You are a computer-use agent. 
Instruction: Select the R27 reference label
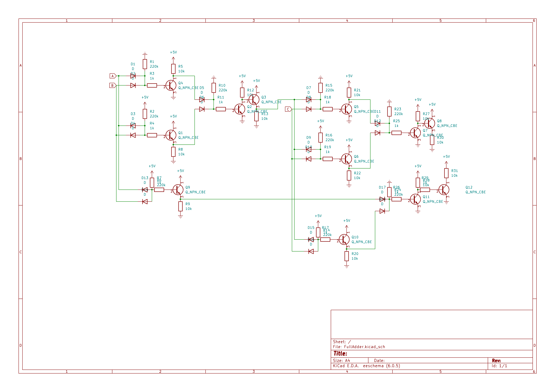tap(426, 114)
